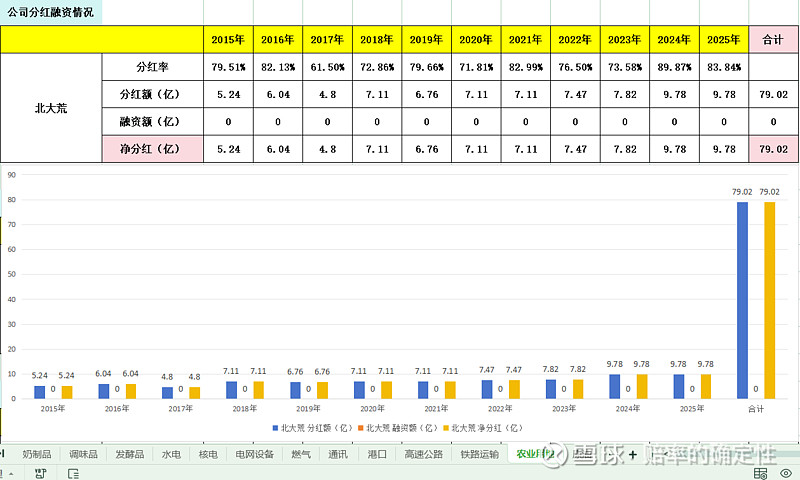The height and width of the screenshot is (480, 800).
Task: Switch to the 核电 sheet tab
Action: point(208,454)
